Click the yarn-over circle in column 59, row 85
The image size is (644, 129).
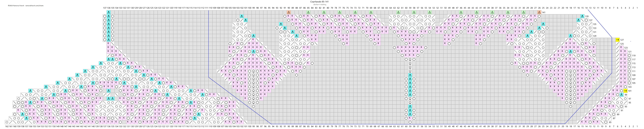coord(410,122)
